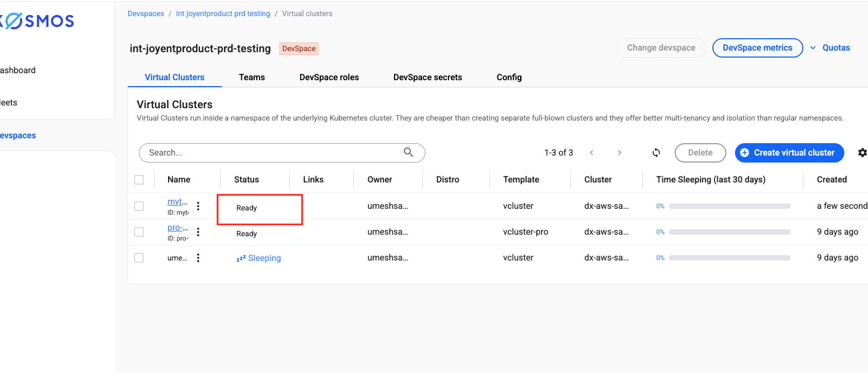Open the myt... cluster link
The height and width of the screenshot is (373, 868).
click(x=177, y=202)
